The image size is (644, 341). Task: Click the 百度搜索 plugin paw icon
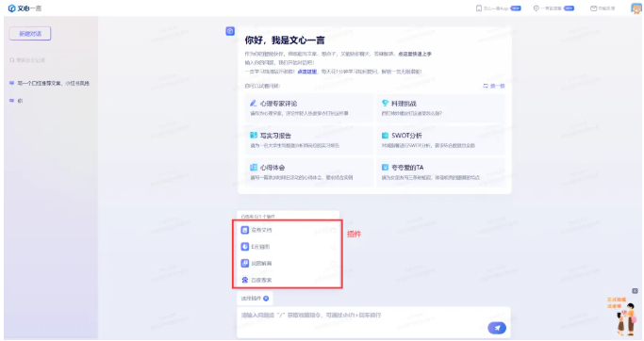(x=245, y=280)
